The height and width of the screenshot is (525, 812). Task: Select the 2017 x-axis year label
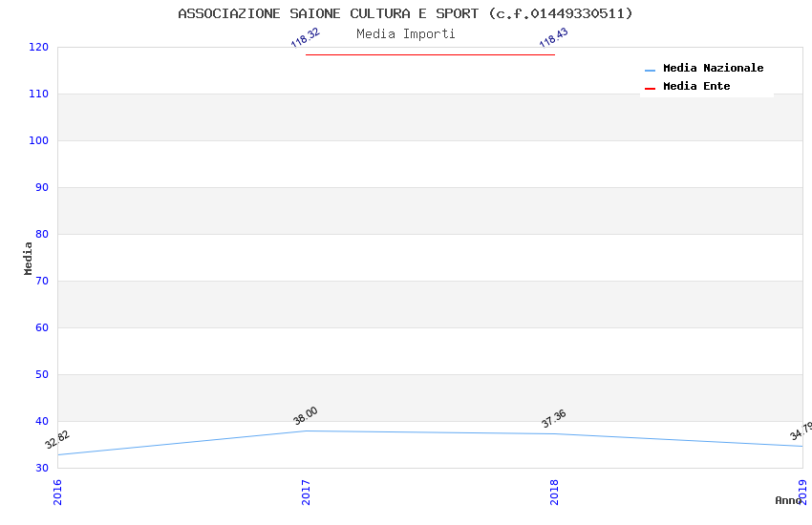tap(306, 492)
